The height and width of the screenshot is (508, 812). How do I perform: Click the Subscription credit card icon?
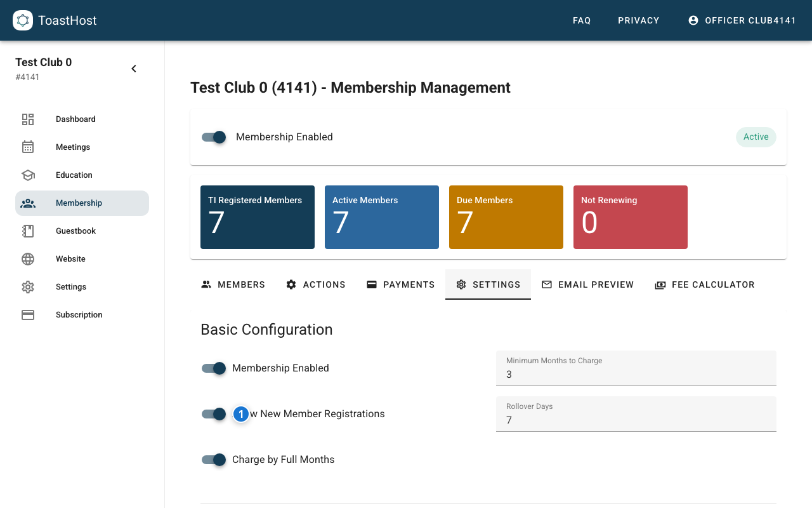point(28,315)
